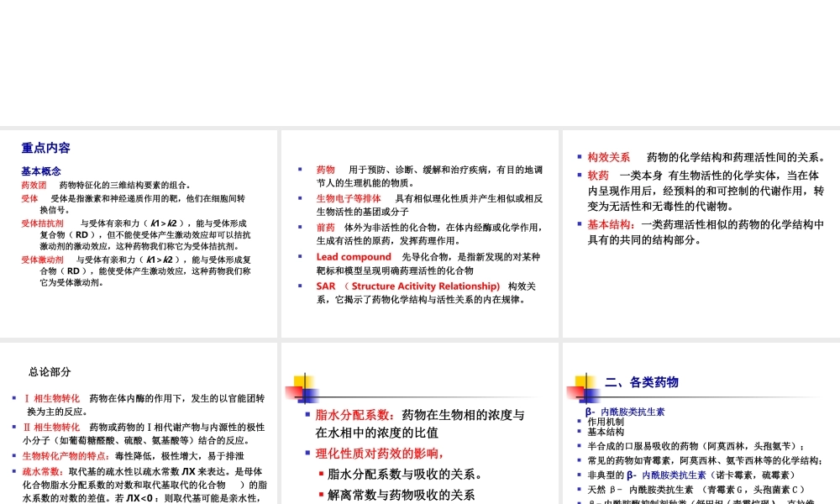The image size is (840, 504).
Task: Click the bullet marker next to 构效关系
Action: click(580, 156)
